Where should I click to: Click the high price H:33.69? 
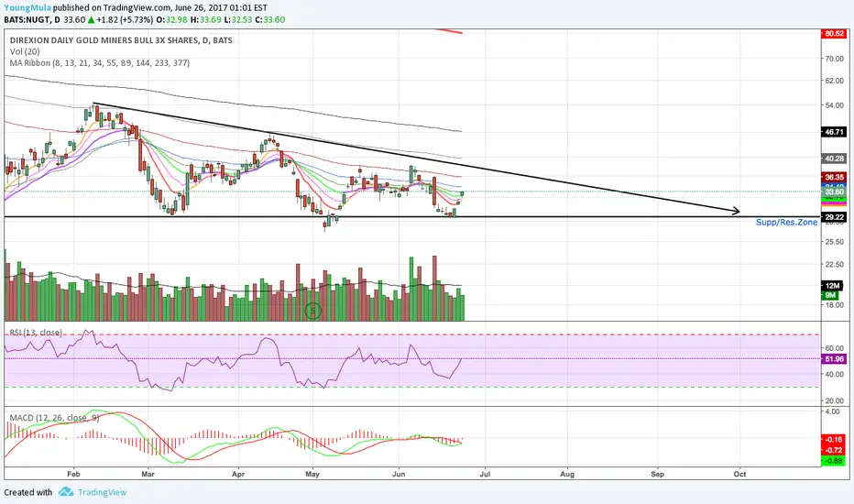[205, 19]
